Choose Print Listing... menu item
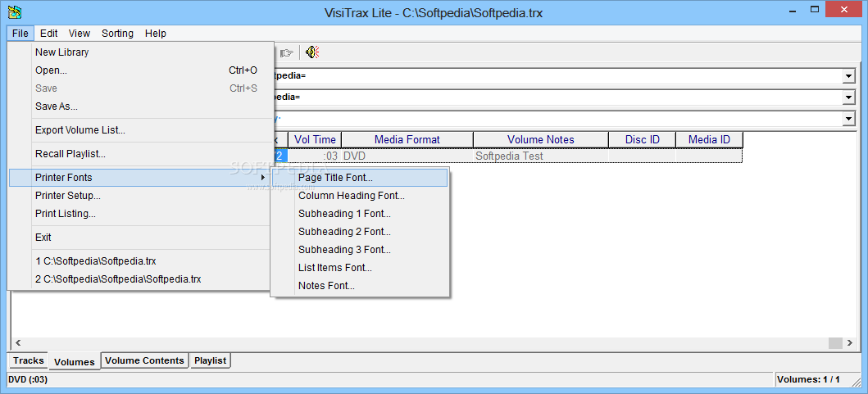Image resolution: width=868 pixels, height=394 pixels. (x=141, y=214)
